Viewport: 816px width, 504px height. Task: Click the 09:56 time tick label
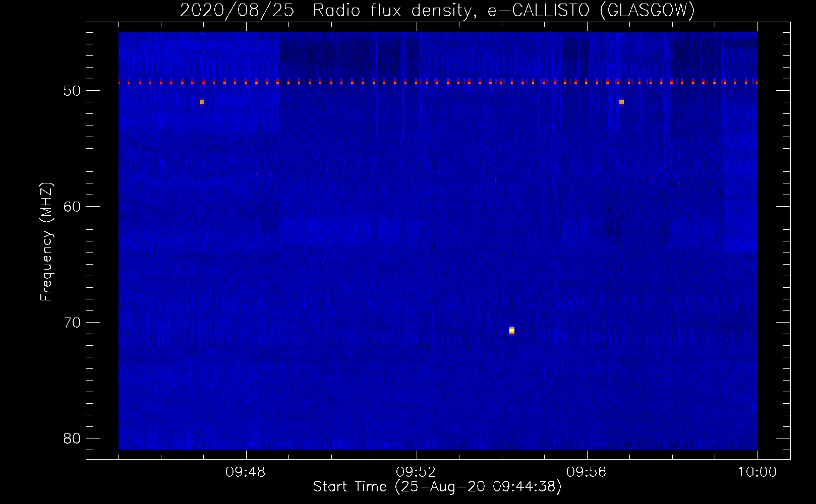(x=587, y=472)
